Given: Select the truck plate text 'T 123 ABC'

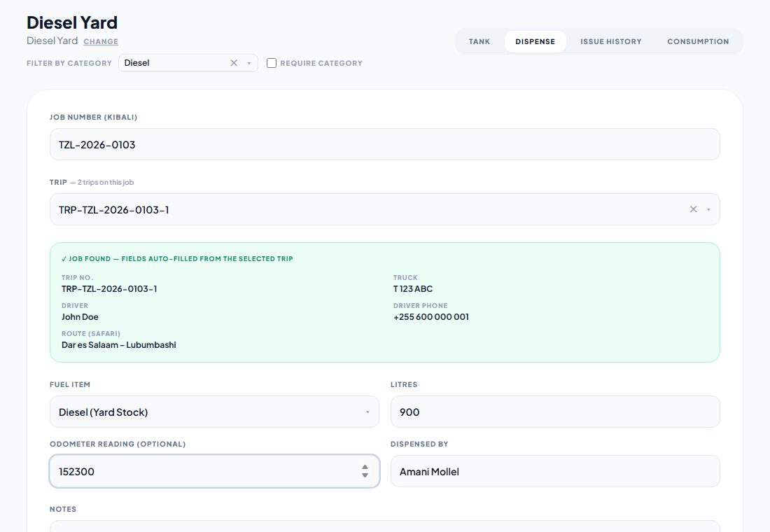Looking at the screenshot, I should 413,289.
